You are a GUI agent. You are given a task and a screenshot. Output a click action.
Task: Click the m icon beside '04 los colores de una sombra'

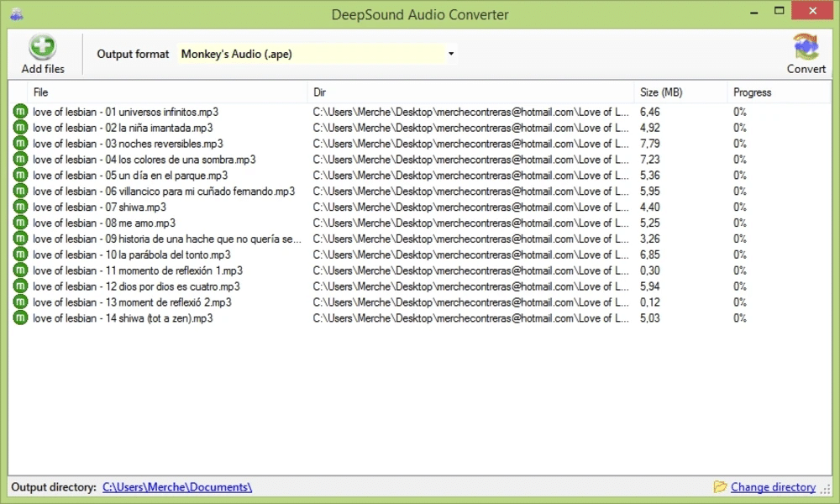tap(19, 159)
